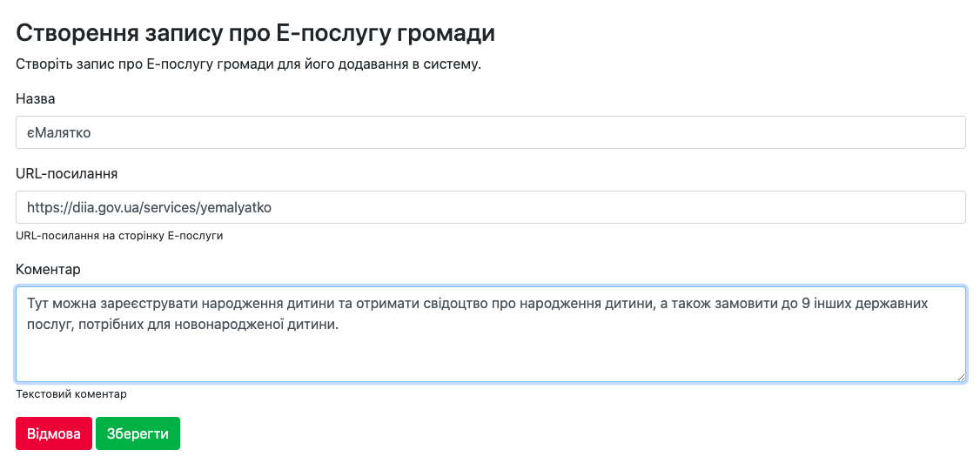Click the URL-посилання field label

coord(66,173)
